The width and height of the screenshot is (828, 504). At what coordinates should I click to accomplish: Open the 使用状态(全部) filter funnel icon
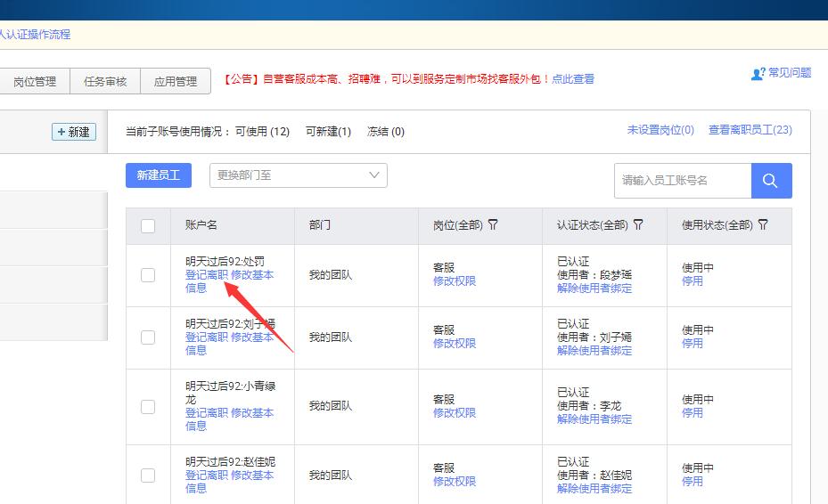pos(763,224)
